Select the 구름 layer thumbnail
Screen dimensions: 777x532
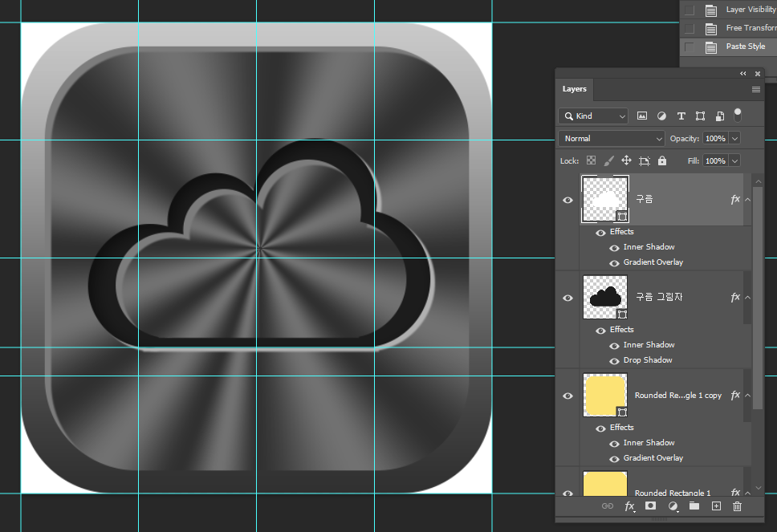coord(605,199)
